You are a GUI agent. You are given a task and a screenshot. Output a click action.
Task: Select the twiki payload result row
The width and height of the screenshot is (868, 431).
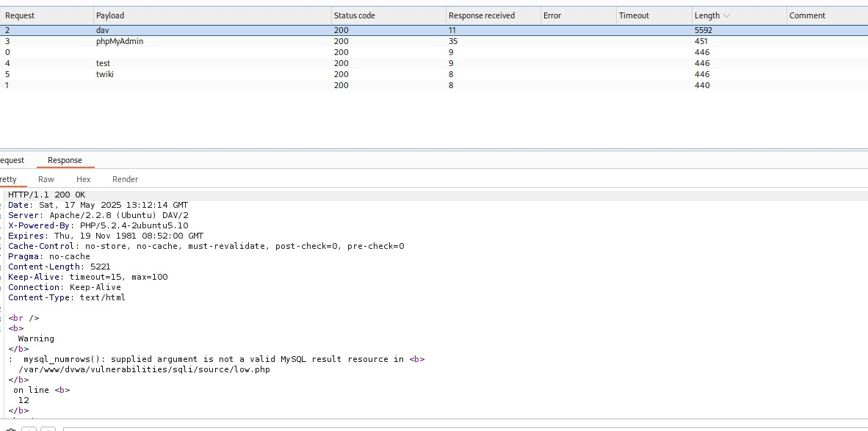pos(105,74)
